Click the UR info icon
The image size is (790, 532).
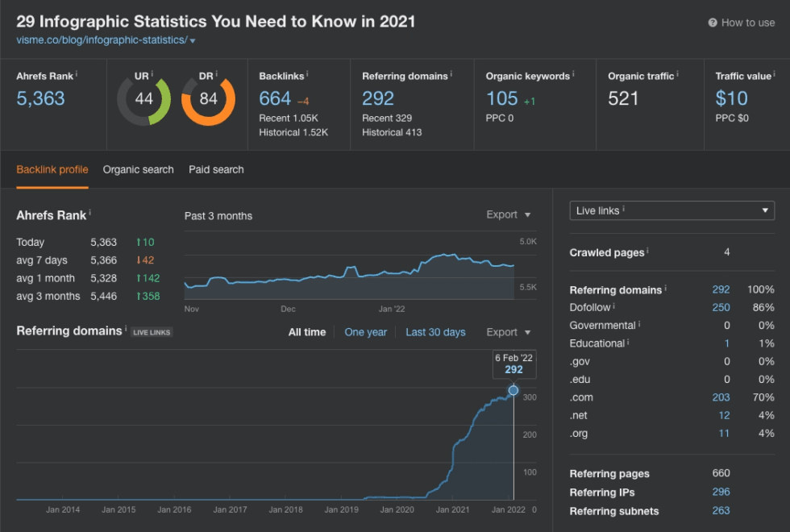click(152, 73)
